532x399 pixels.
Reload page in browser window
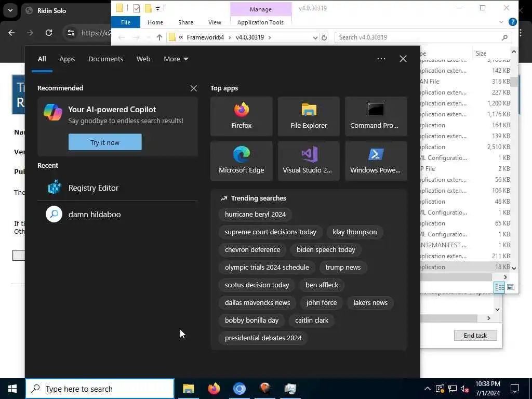(x=49, y=33)
